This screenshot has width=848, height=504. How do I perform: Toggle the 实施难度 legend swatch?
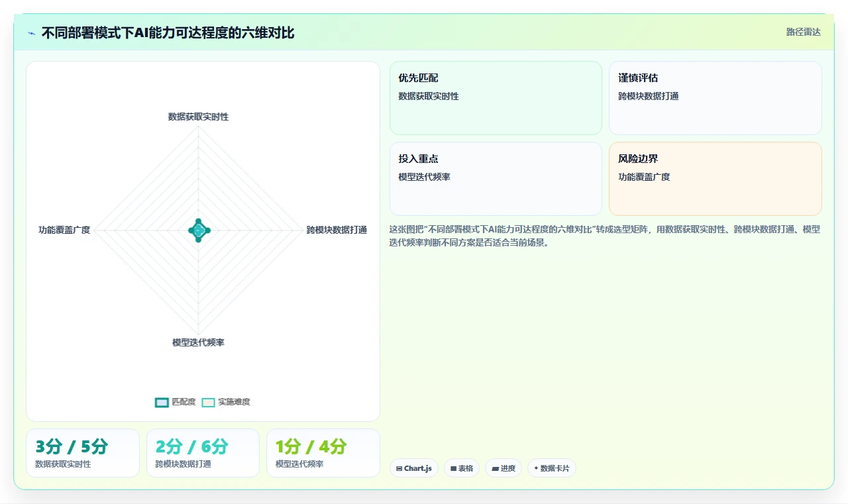pyautogui.click(x=209, y=402)
